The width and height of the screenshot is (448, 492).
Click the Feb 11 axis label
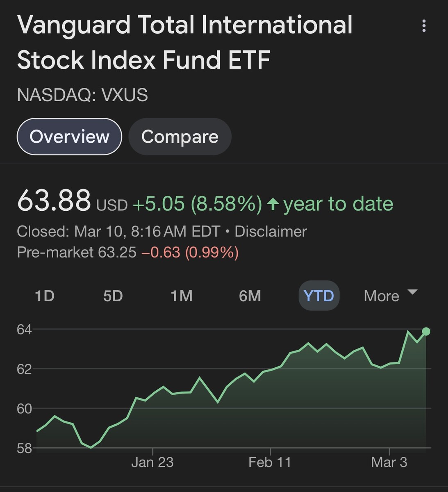click(270, 462)
